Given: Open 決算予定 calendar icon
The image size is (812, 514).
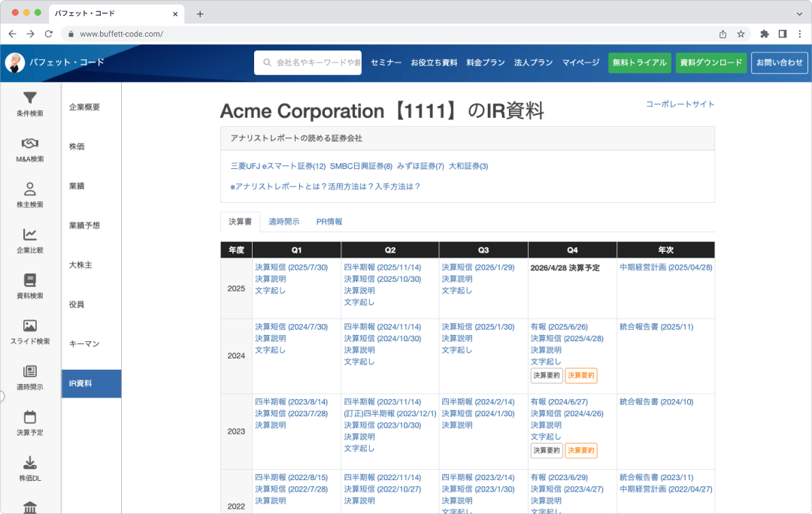Looking at the screenshot, I should click(30, 417).
